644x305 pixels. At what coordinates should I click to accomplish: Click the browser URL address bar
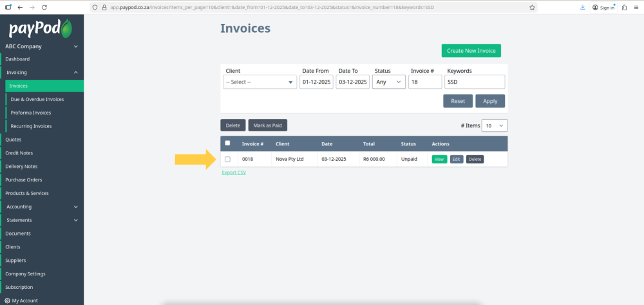[314, 7]
